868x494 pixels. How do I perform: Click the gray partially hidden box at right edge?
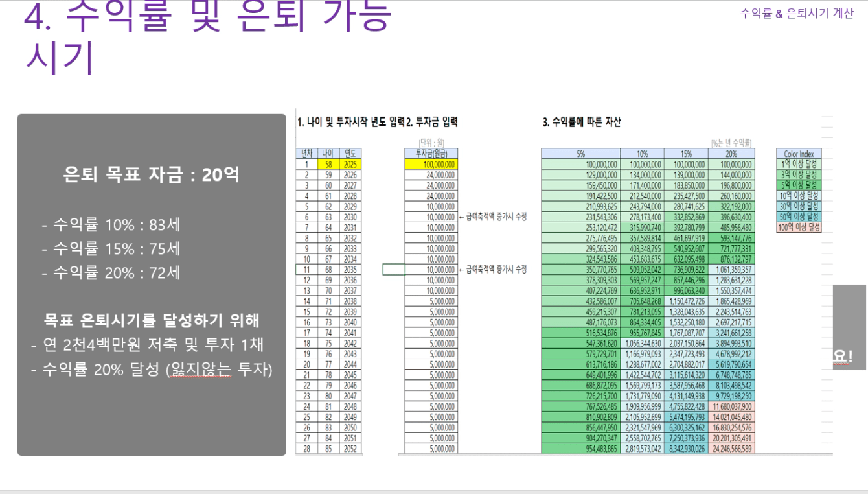[x=849, y=327]
